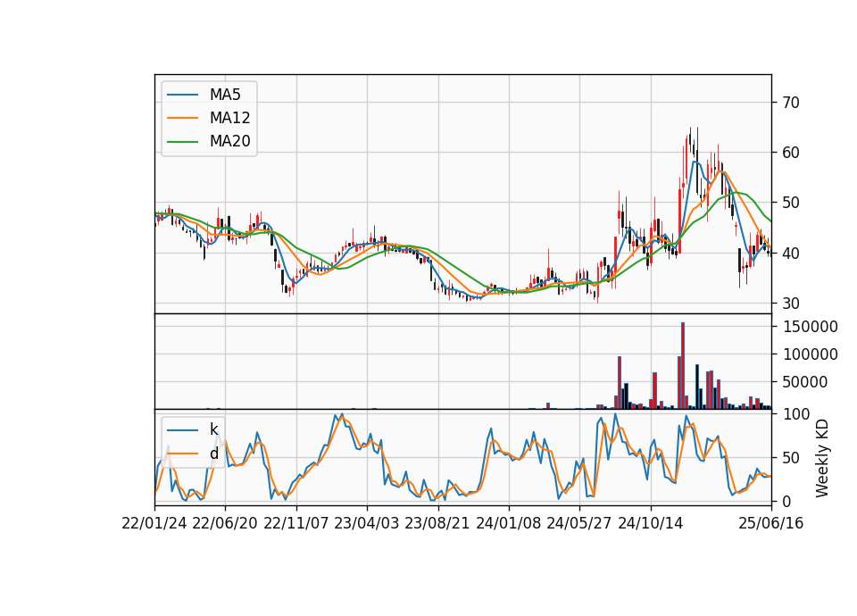Click the 23/08/21 date tick label

tap(437, 524)
